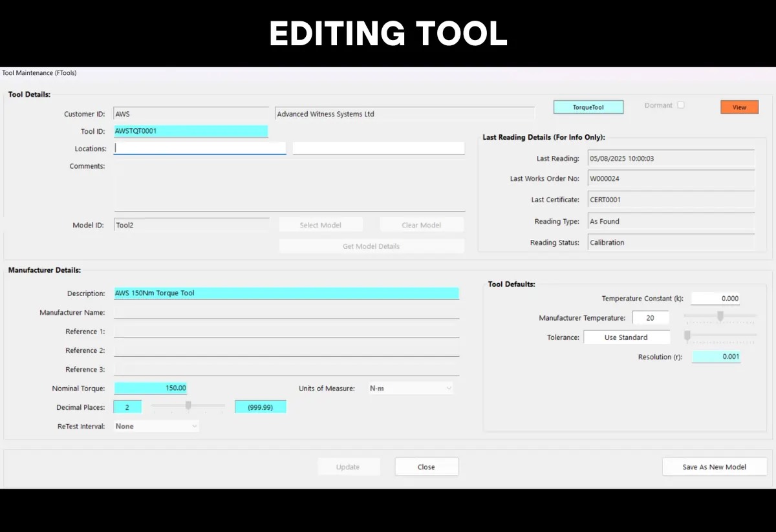Click inside the Tool ID field
Image resolution: width=776 pixels, height=532 pixels.
point(191,131)
